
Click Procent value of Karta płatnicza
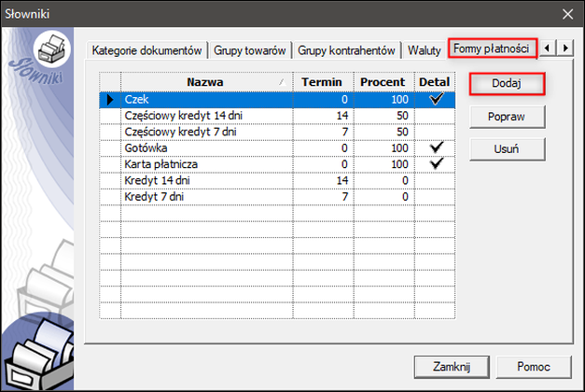[x=399, y=164]
